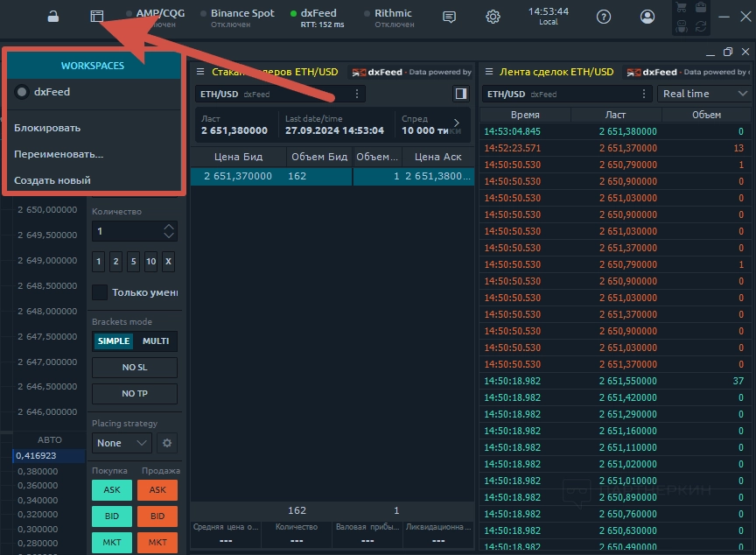Open the user account profile icon

coord(647,17)
